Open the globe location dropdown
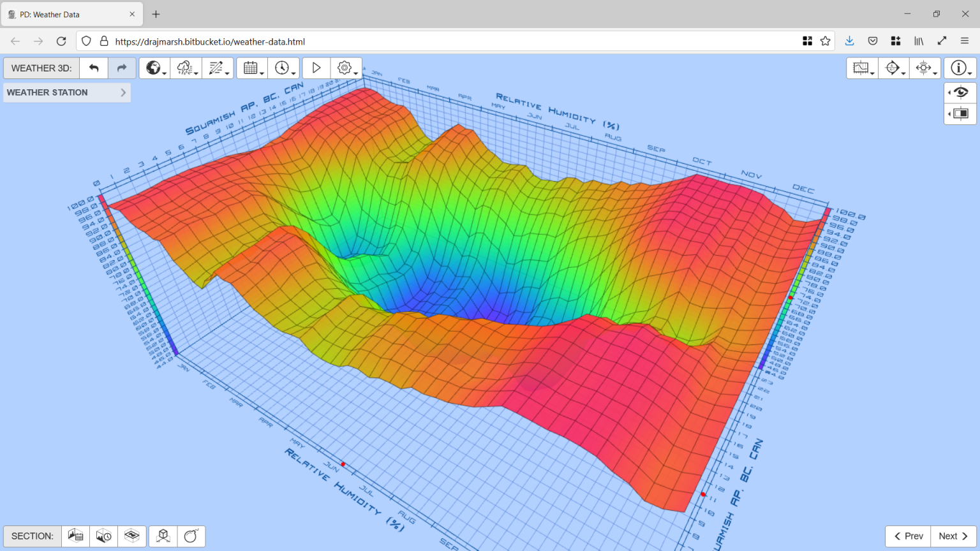This screenshot has height=551, width=980. tap(154, 68)
